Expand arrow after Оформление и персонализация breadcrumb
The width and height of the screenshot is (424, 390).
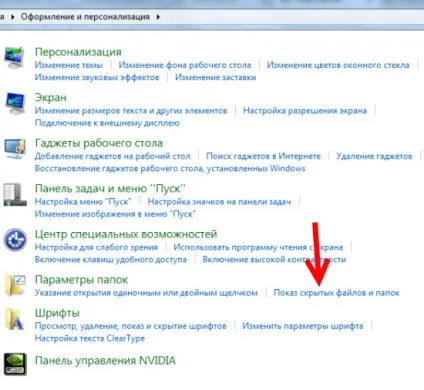(x=158, y=17)
